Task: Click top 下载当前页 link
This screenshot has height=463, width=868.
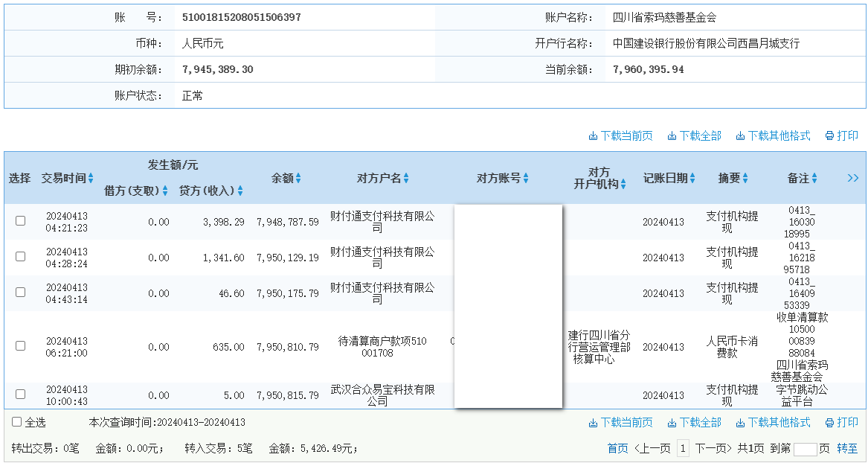Action: coord(620,135)
